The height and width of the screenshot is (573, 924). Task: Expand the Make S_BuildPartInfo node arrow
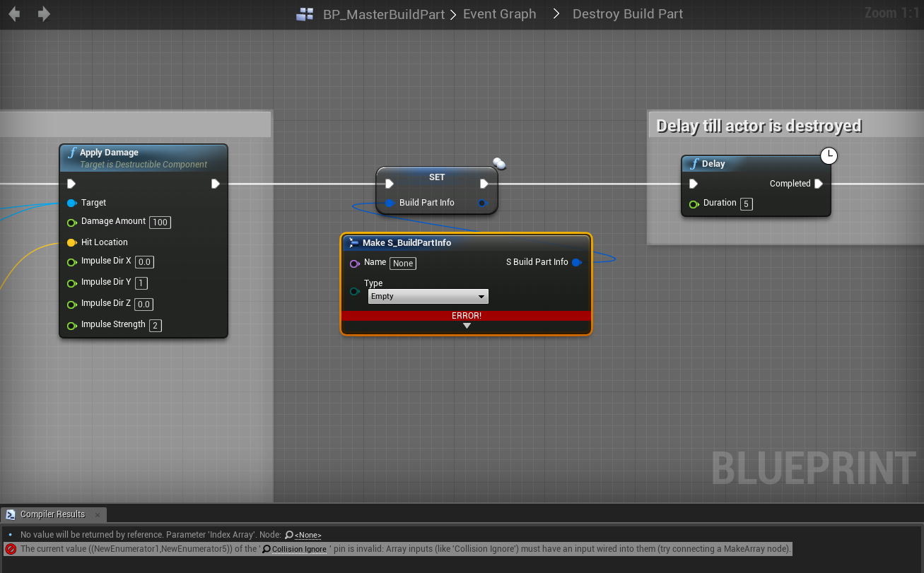click(x=467, y=326)
